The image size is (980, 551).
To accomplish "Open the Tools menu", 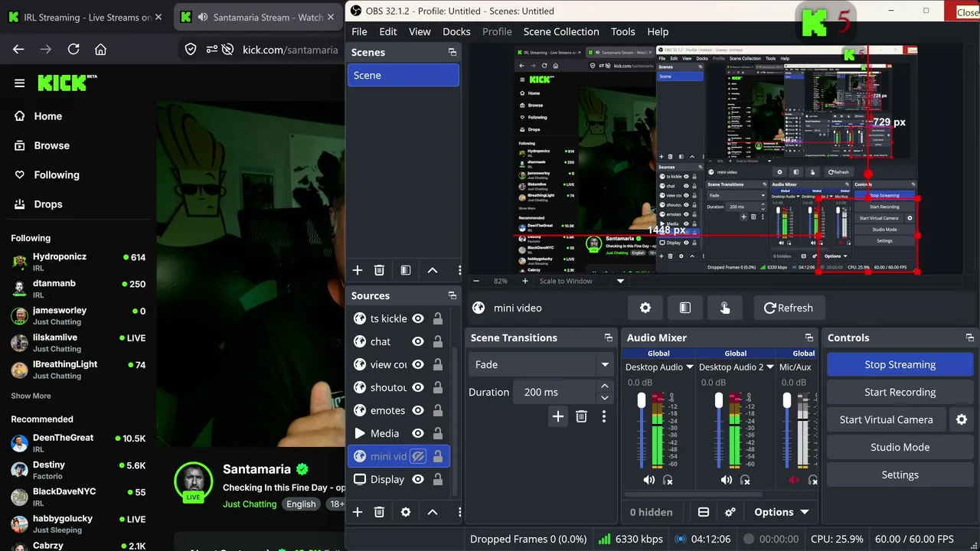I will point(623,31).
